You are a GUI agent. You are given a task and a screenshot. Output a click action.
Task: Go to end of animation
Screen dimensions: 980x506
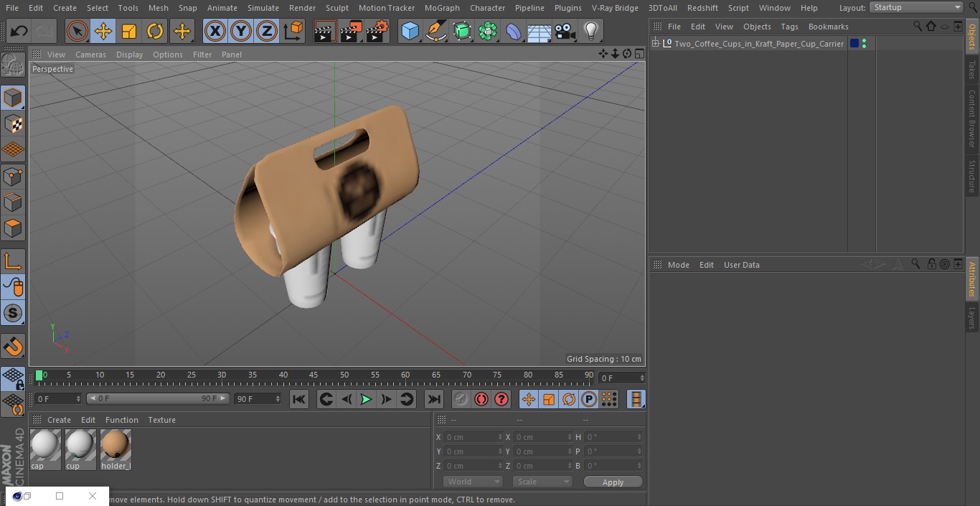(x=434, y=399)
